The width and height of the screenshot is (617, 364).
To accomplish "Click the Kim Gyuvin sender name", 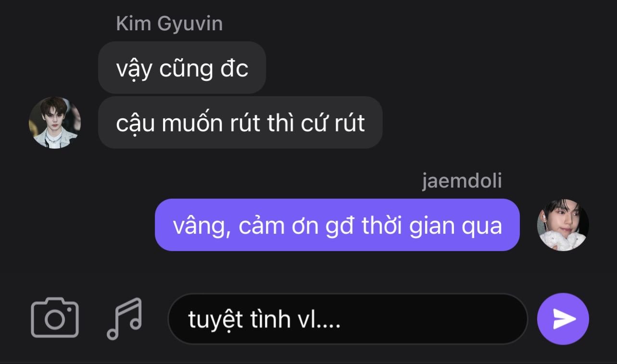I will pos(169,24).
